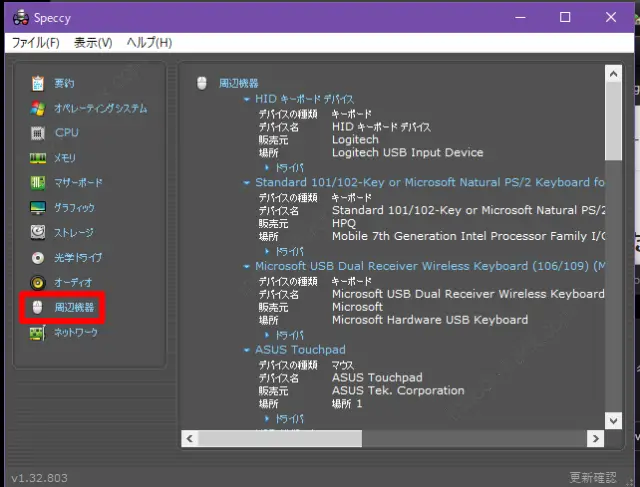This screenshot has height=487, width=640.
Task: Open the ネットワーク network card icon
Action: (x=38, y=333)
